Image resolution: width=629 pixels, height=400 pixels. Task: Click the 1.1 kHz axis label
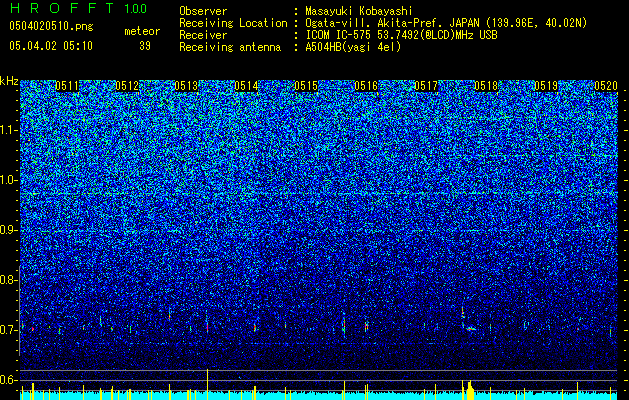[9, 130]
